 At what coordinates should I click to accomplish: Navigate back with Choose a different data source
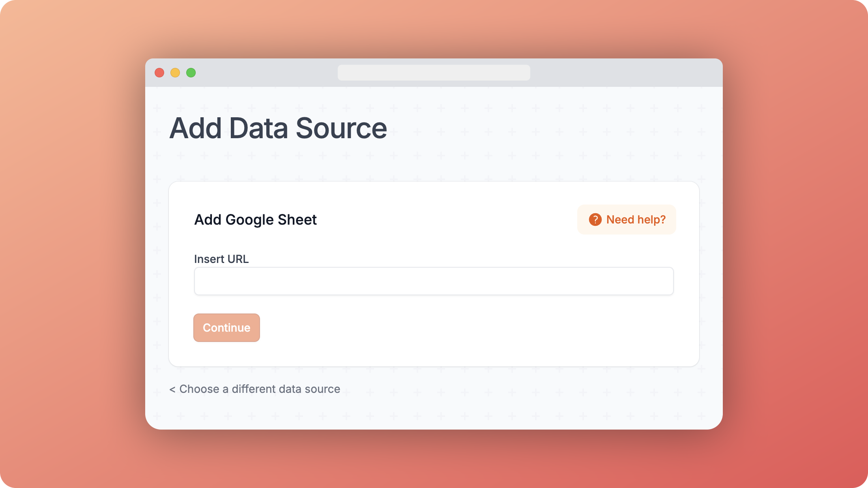pos(254,389)
